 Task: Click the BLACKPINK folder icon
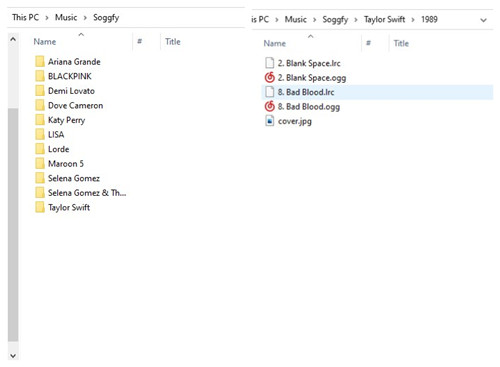pyautogui.click(x=40, y=76)
